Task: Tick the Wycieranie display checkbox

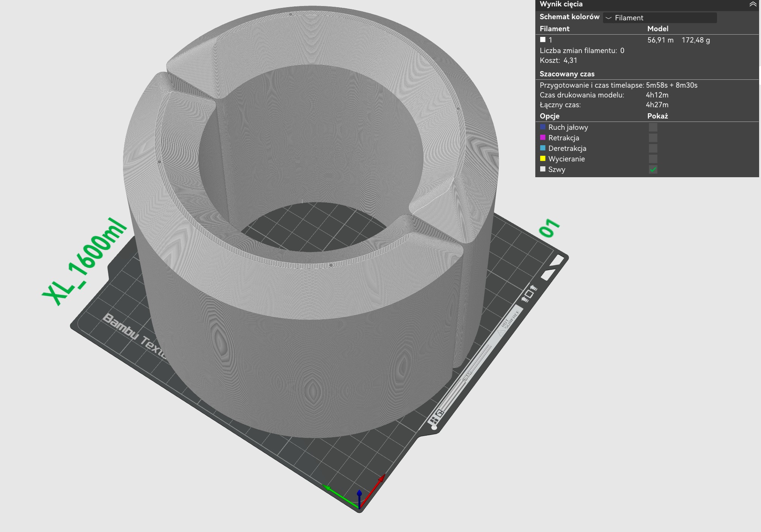Action: (x=653, y=159)
